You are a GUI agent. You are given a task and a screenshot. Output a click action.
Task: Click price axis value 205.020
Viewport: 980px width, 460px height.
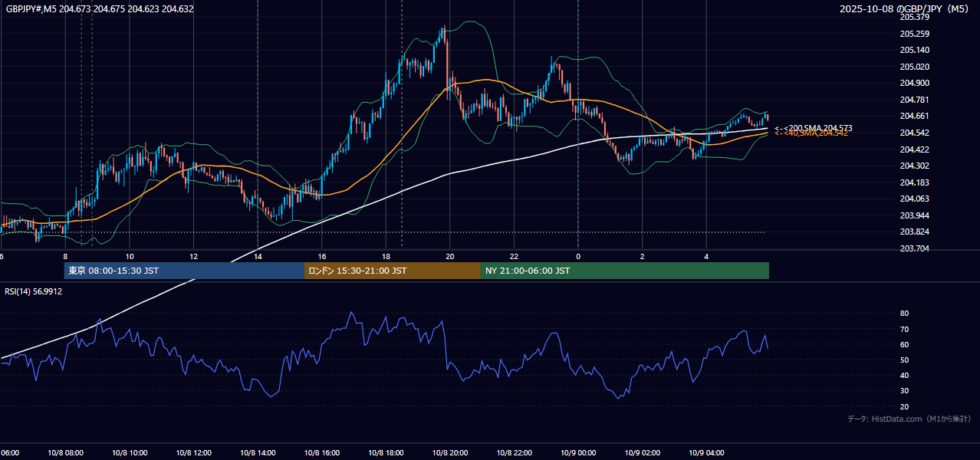tap(914, 67)
